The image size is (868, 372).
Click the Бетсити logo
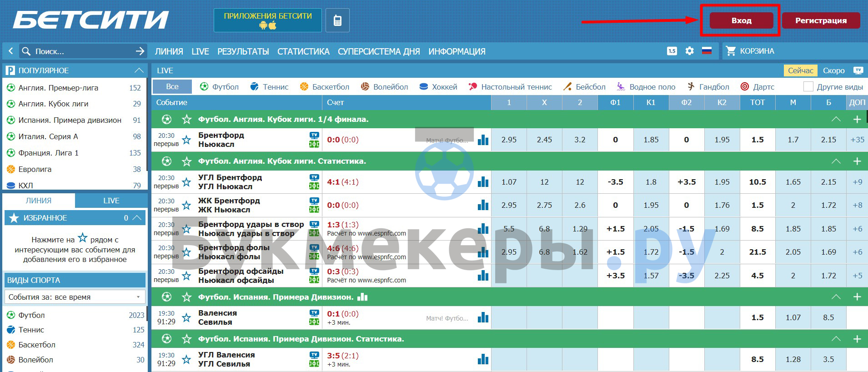[x=91, y=20]
